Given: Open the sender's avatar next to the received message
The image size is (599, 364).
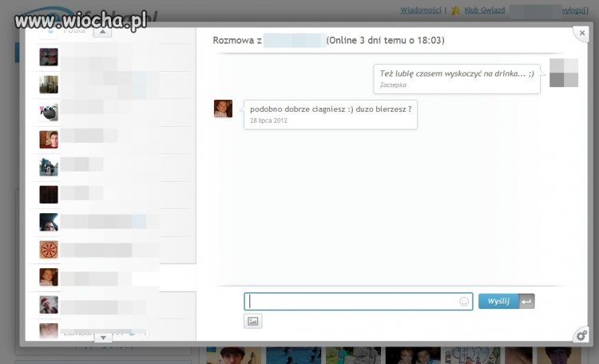Looking at the screenshot, I should point(223,109).
